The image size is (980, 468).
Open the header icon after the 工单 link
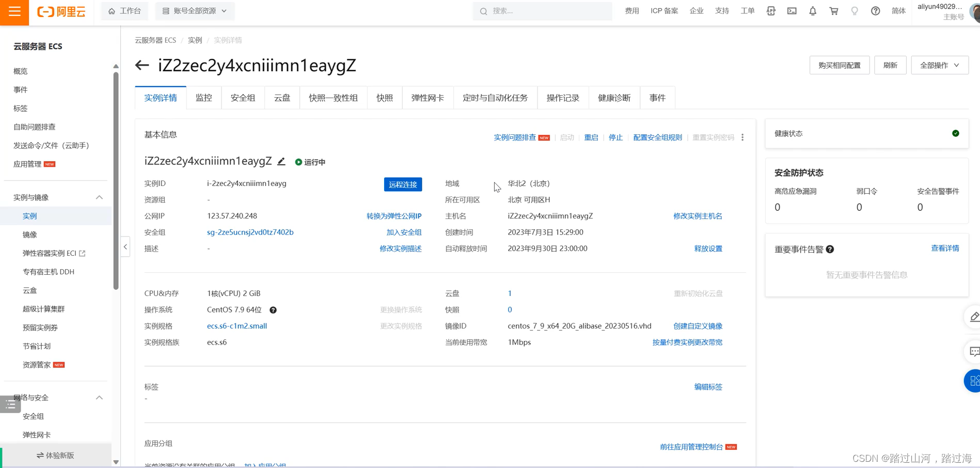pyautogui.click(x=771, y=11)
